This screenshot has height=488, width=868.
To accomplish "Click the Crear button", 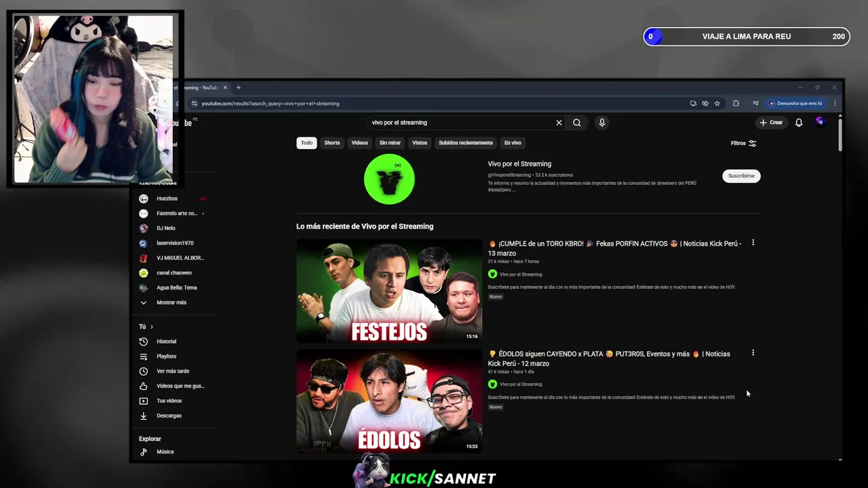I will [771, 123].
